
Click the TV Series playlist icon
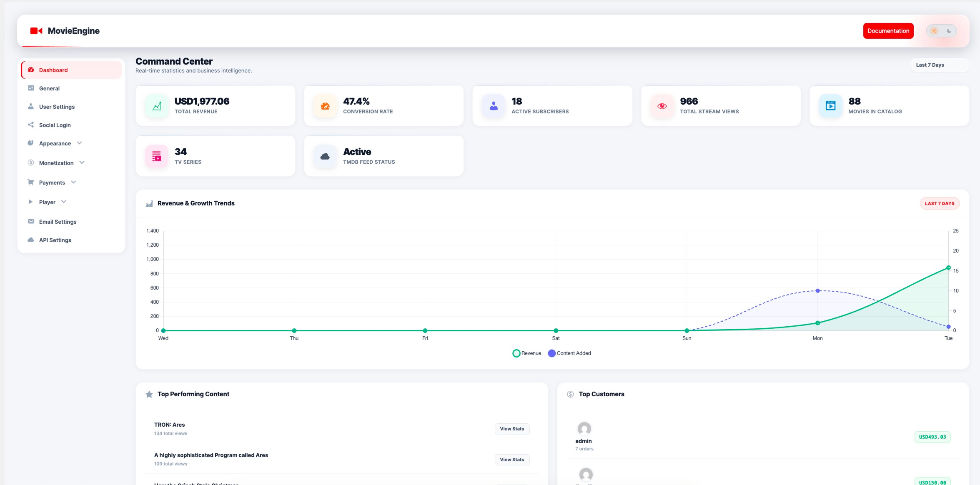[x=157, y=157]
